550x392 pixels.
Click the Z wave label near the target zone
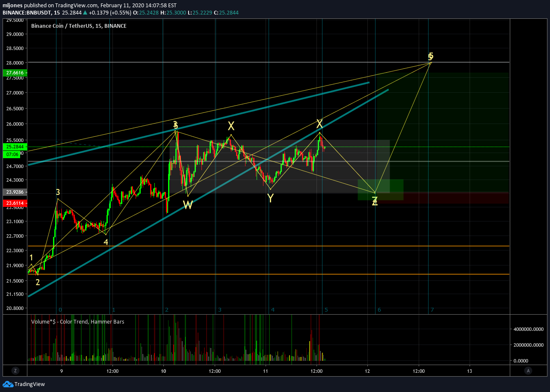click(x=375, y=202)
